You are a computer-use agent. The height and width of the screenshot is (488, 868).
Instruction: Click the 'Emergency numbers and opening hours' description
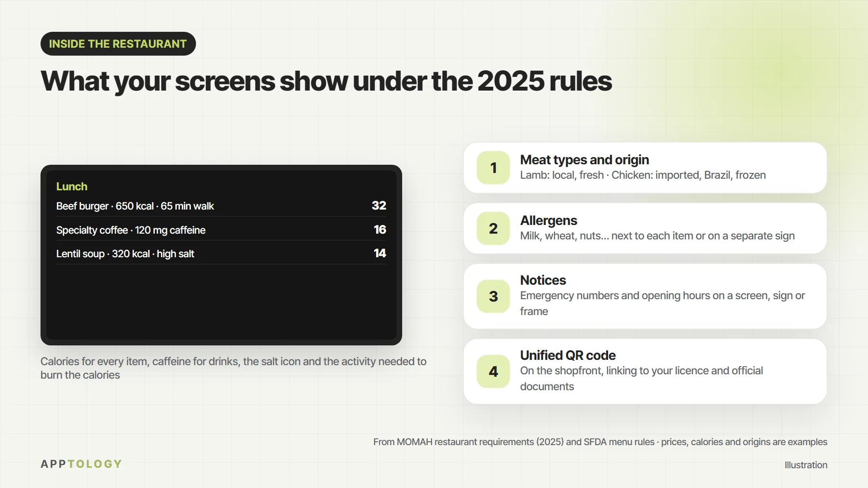[663, 303]
